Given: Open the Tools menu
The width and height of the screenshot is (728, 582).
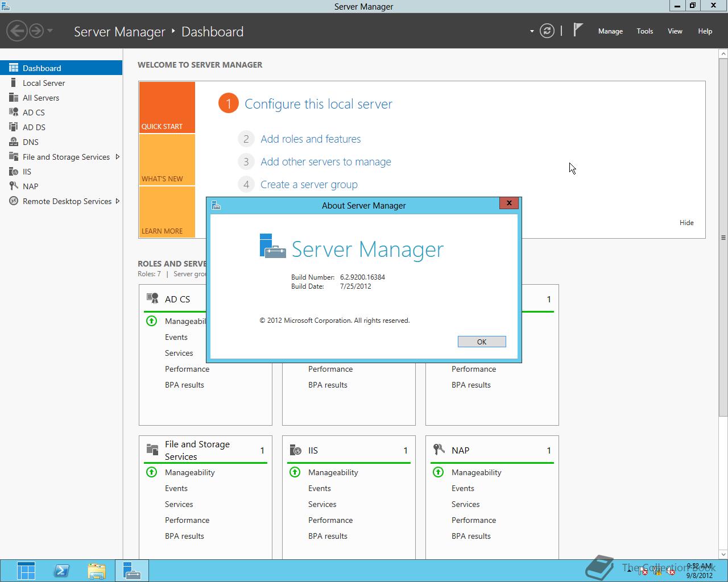Looking at the screenshot, I should click(645, 31).
